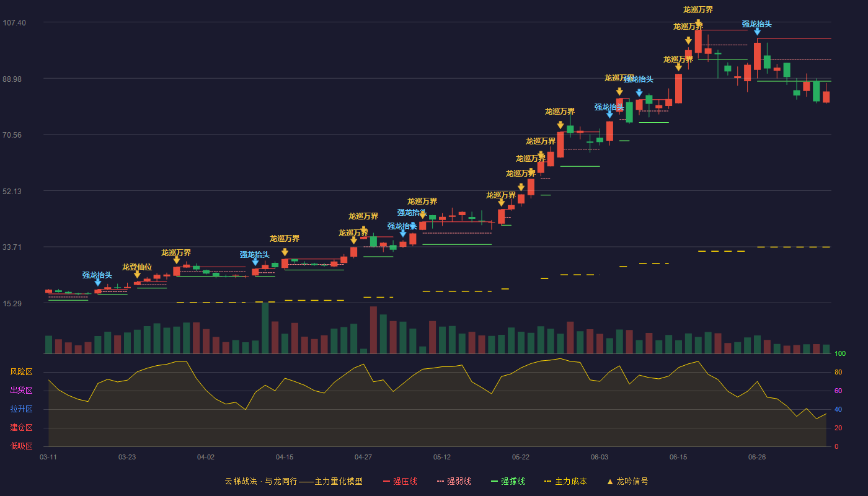Click the highest 龙巡万界 arrow above the peak candle
The width and height of the screenshot is (868, 496).
(x=698, y=23)
